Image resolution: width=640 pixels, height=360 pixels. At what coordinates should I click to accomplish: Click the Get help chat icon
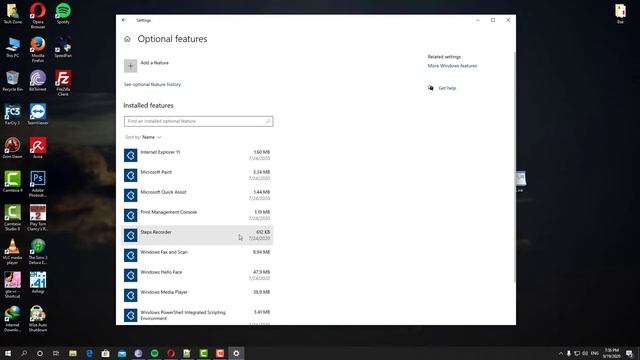tap(431, 88)
